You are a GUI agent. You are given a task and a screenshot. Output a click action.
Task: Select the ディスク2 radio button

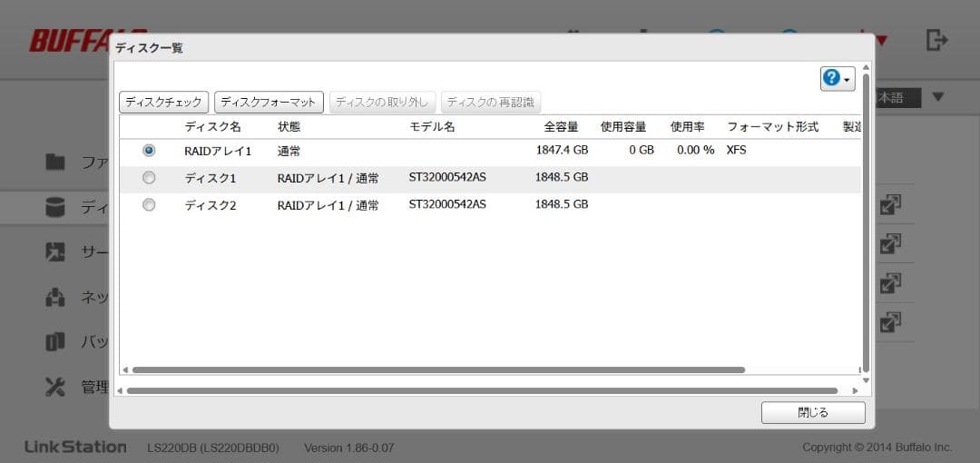(149, 204)
